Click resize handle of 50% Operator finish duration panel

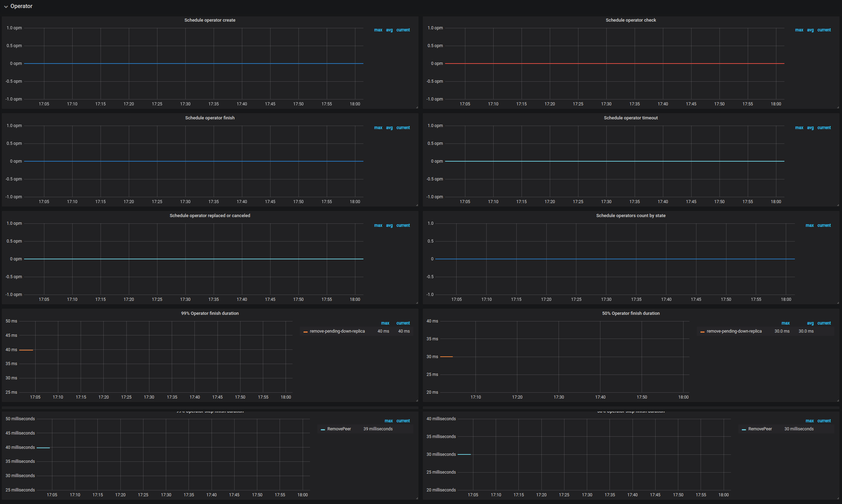click(838, 400)
